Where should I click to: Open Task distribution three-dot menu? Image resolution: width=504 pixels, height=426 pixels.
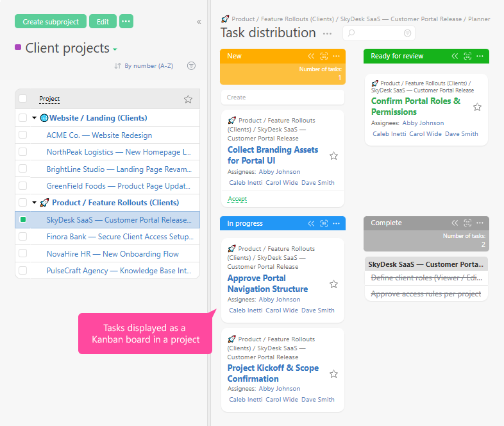pyautogui.click(x=328, y=33)
